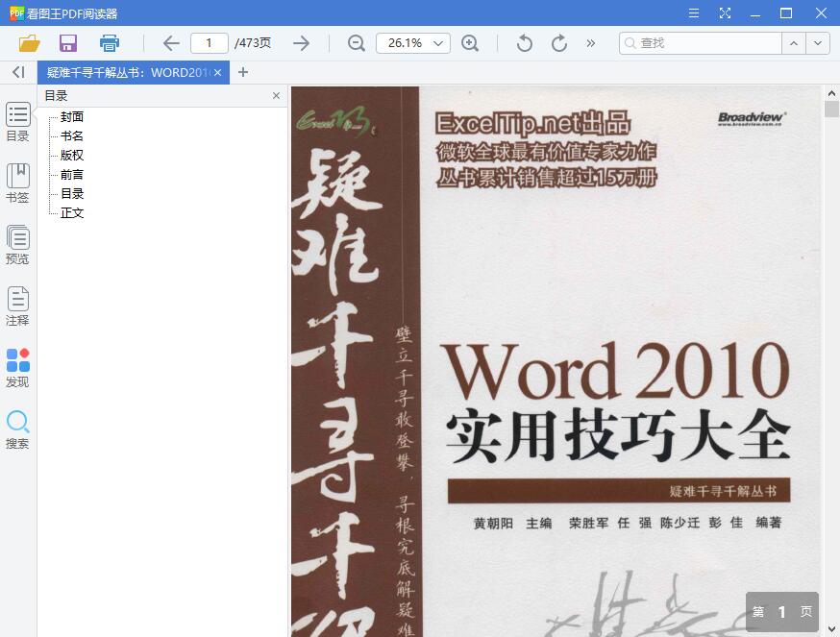The width and height of the screenshot is (840, 637).
Task: Show more toolbar tools via double chevron
Action: pyautogui.click(x=591, y=43)
